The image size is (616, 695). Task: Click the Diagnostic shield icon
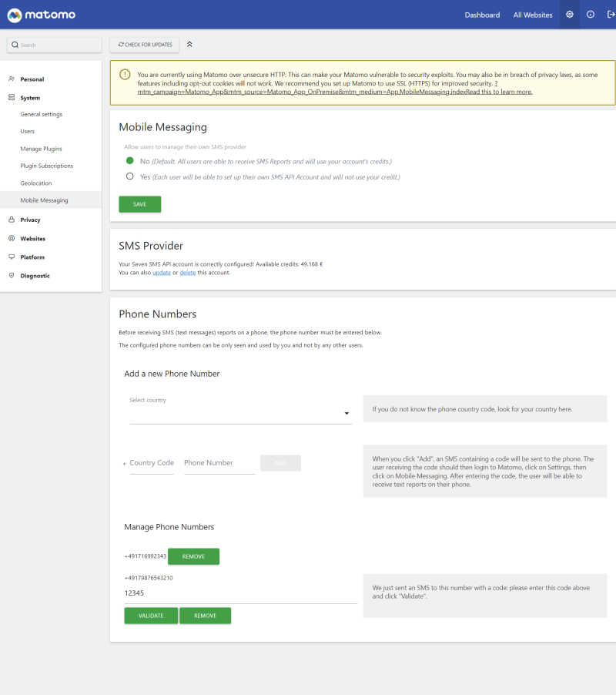click(10, 275)
